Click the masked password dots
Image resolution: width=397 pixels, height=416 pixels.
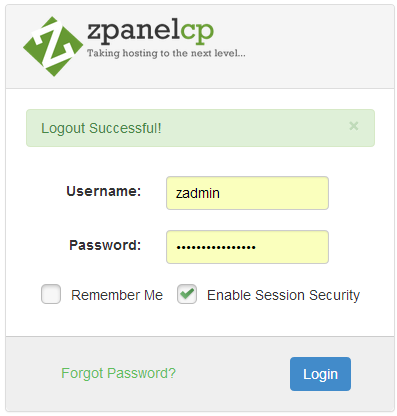tap(216, 247)
